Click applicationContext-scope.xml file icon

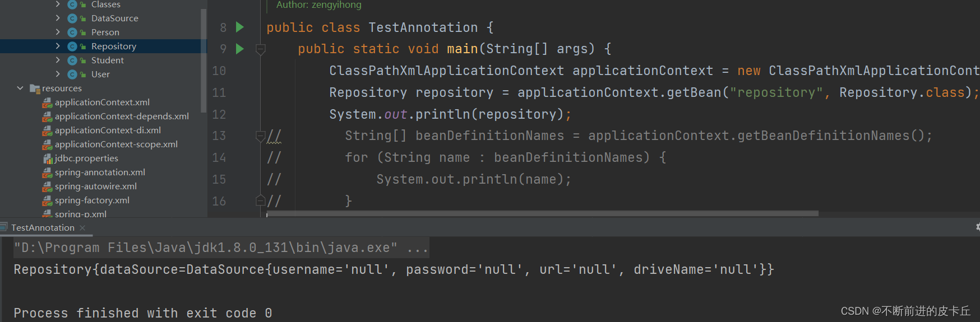click(48, 144)
